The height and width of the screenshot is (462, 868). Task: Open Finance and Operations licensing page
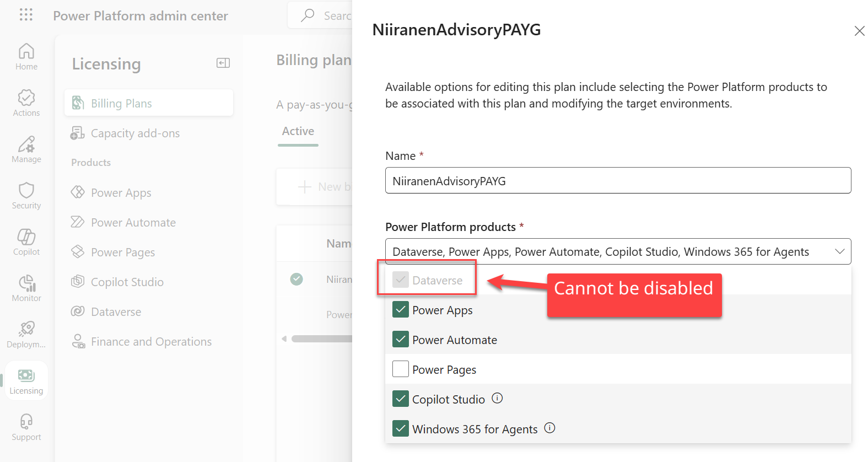(149, 341)
